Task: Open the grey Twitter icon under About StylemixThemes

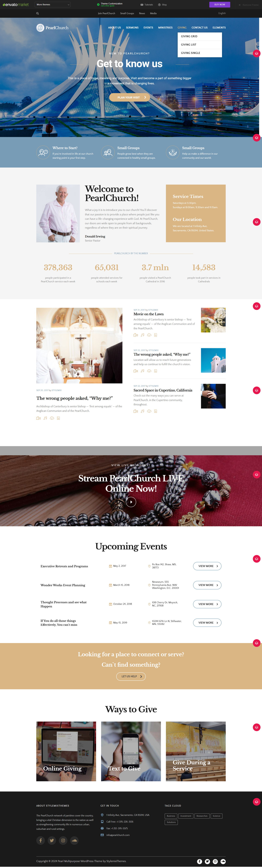Action: coord(52,840)
